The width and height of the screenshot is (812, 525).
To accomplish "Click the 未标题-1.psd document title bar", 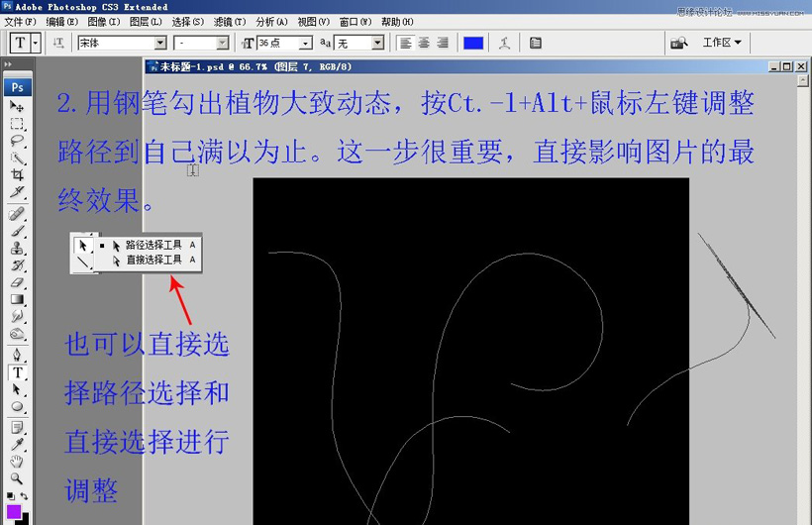I will (456, 66).
